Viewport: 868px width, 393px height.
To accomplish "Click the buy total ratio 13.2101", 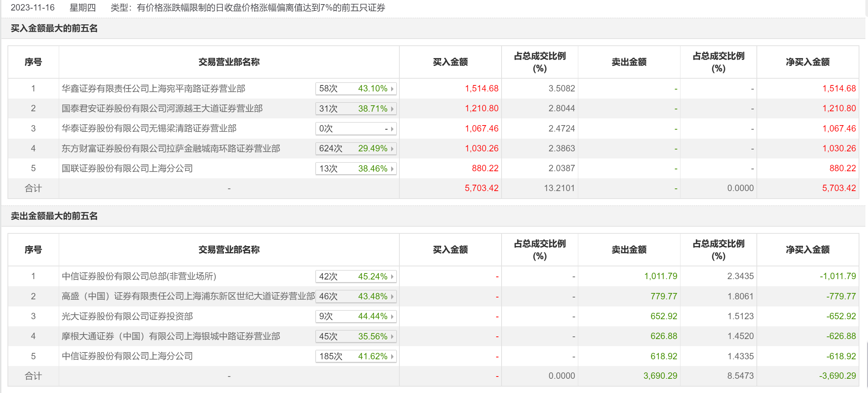I will coord(559,188).
